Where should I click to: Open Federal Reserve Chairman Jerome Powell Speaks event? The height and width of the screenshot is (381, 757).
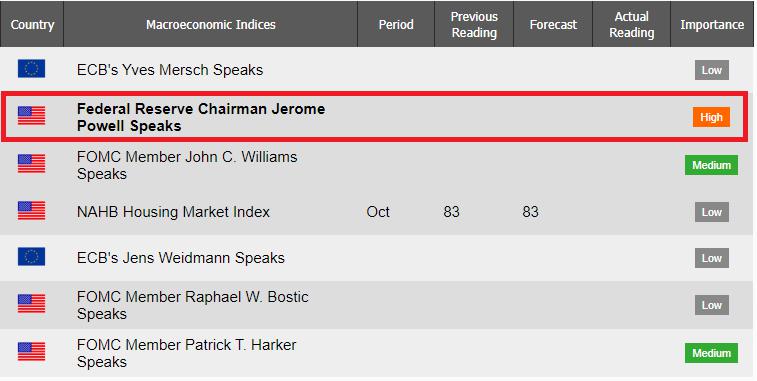coord(201,117)
